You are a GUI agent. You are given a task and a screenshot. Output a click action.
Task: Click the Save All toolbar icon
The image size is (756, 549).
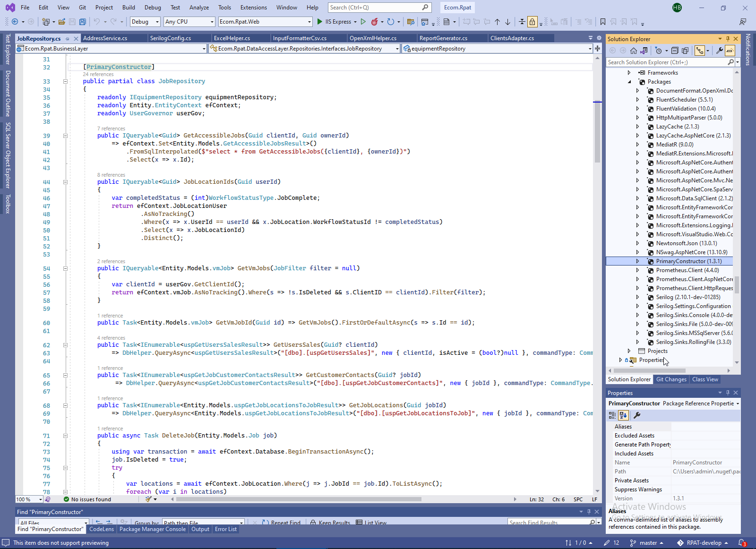83,22
